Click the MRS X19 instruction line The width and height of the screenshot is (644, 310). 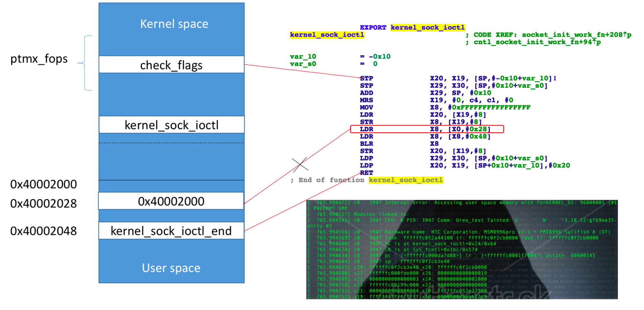(x=436, y=100)
